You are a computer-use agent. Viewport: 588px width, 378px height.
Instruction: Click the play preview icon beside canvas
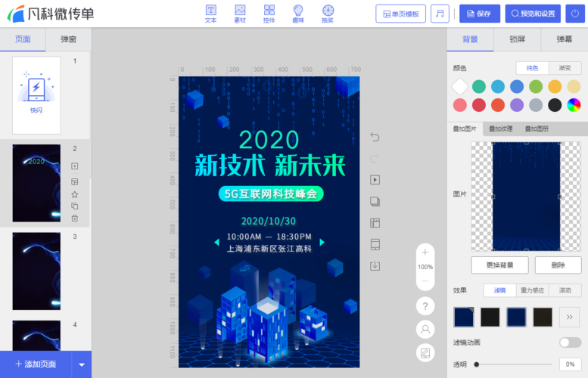[x=375, y=180]
